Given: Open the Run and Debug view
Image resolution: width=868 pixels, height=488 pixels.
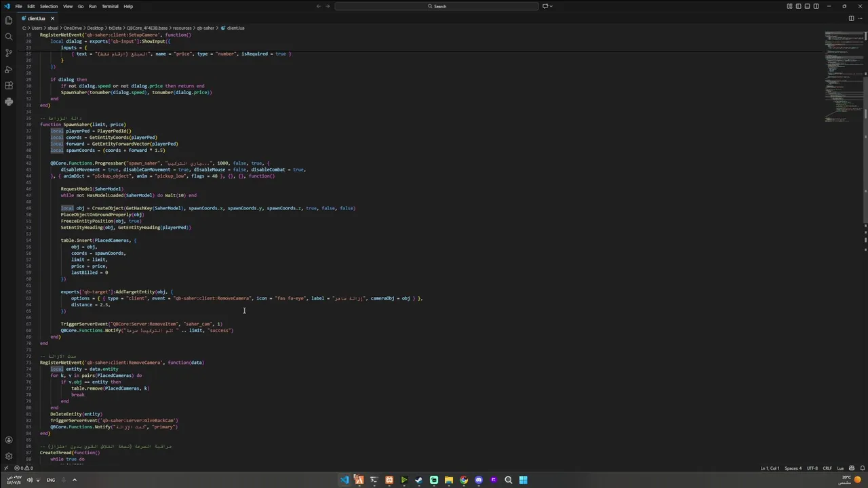Looking at the screenshot, I should coord(8,69).
